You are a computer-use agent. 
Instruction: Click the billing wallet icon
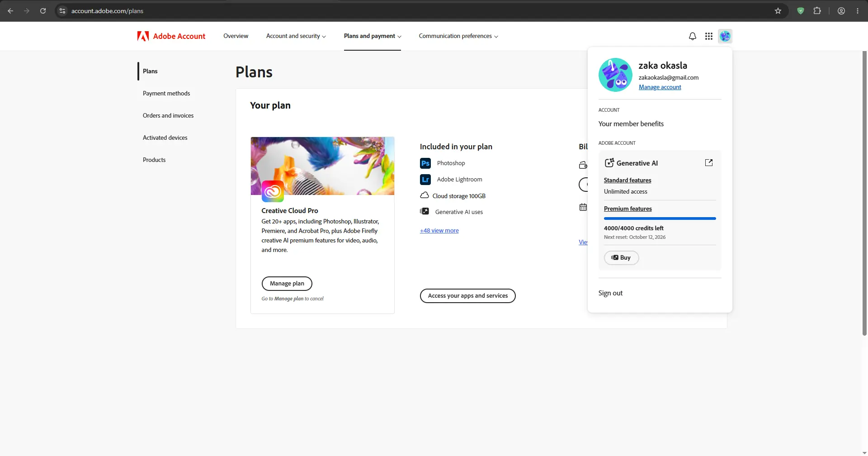click(x=583, y=165)
